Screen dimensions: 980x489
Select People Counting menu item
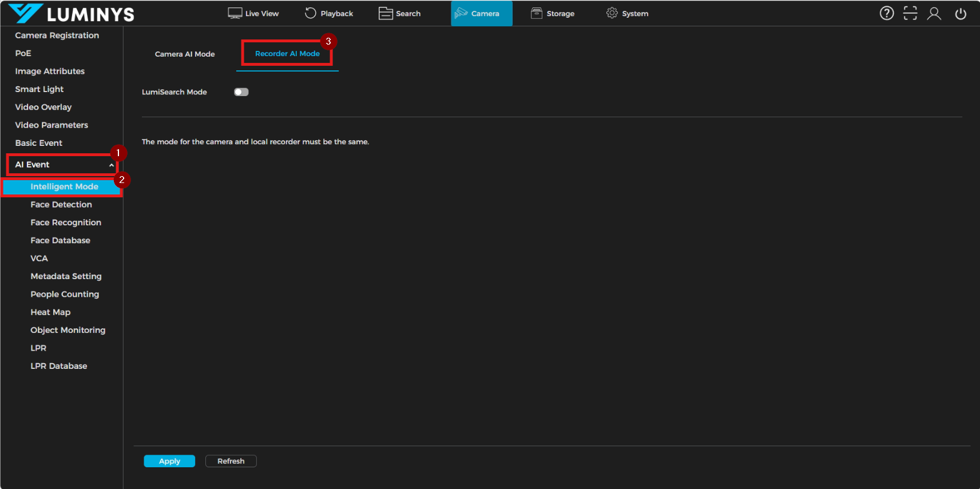click(x=65, y=295)
